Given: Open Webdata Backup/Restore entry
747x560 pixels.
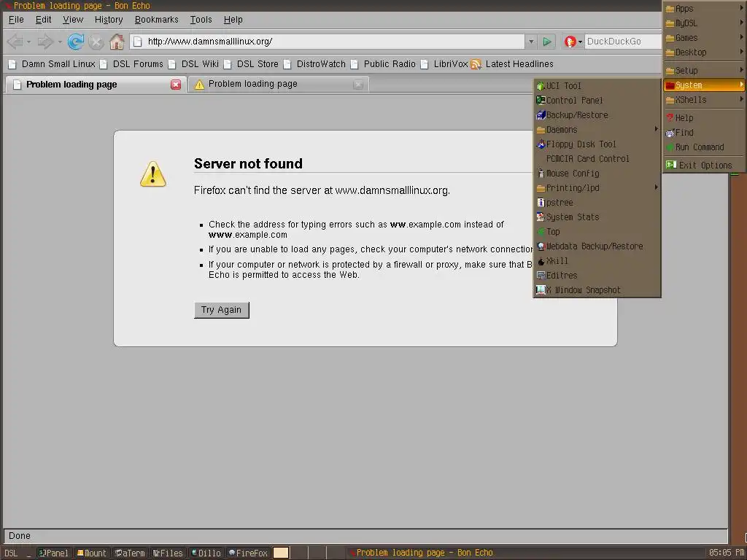Looking at the screenshot, I should (x=597, y=246).
